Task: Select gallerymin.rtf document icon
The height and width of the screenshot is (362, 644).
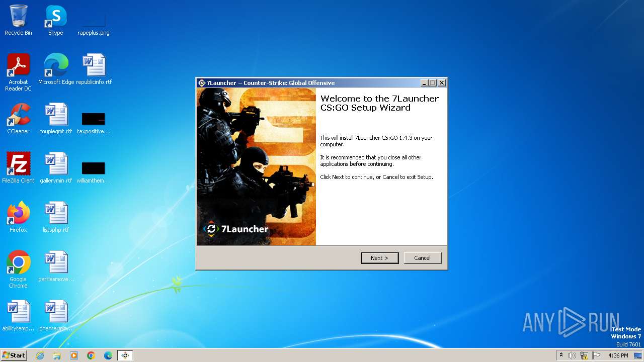Action: (x=56, y=168)
